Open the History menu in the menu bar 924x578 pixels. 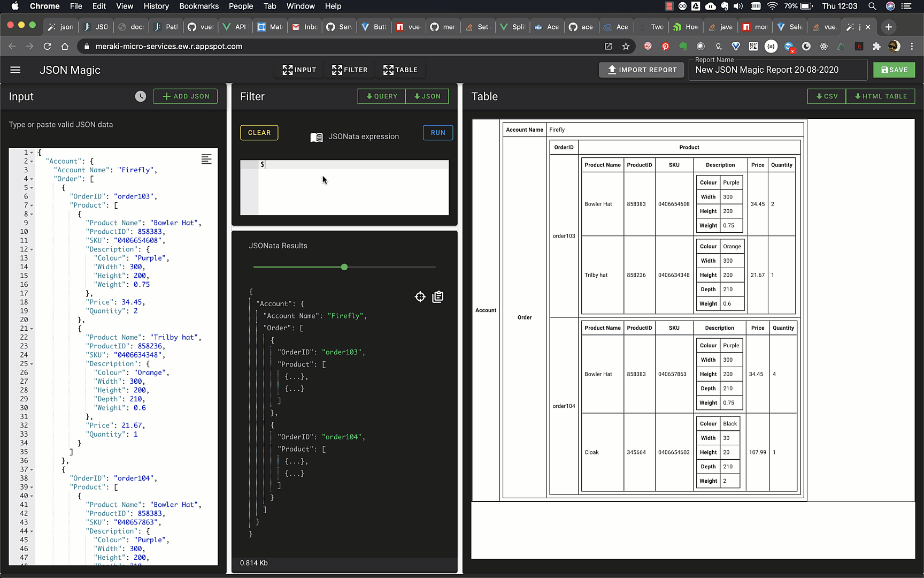click(x=156, y=6)
